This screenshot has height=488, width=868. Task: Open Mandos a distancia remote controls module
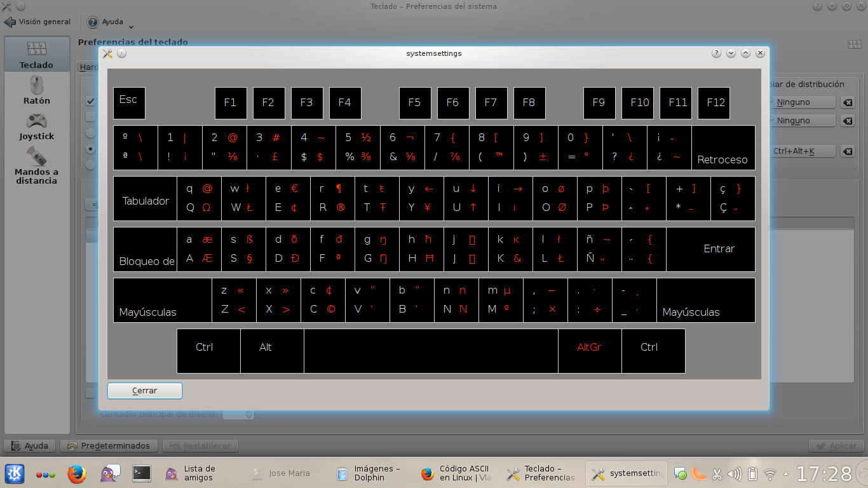pos(36,165)
